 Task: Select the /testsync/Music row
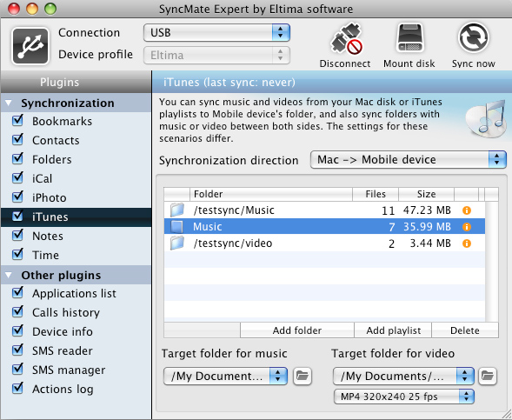(324, 210)
